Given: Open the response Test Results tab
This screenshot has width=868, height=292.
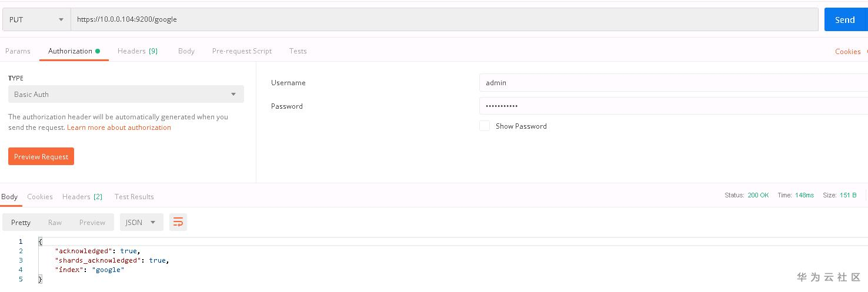Looking at the screenshot, I should (134, 197).
